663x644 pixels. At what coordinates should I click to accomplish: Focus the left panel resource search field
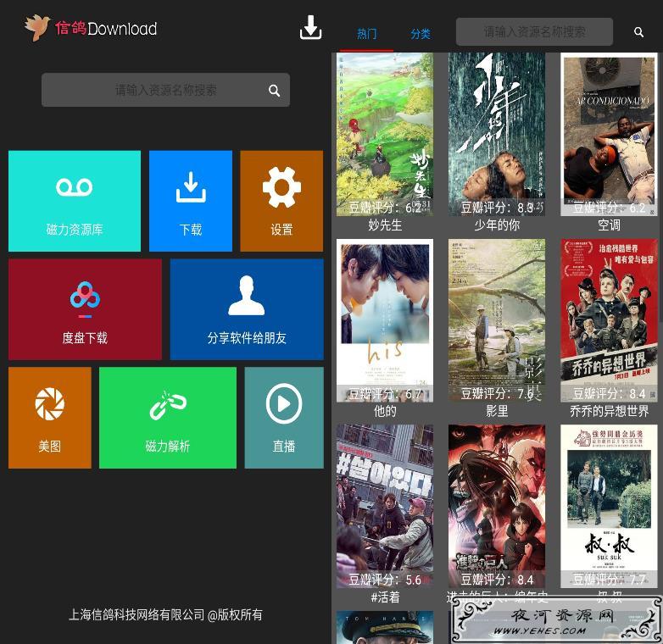point(166,90)
